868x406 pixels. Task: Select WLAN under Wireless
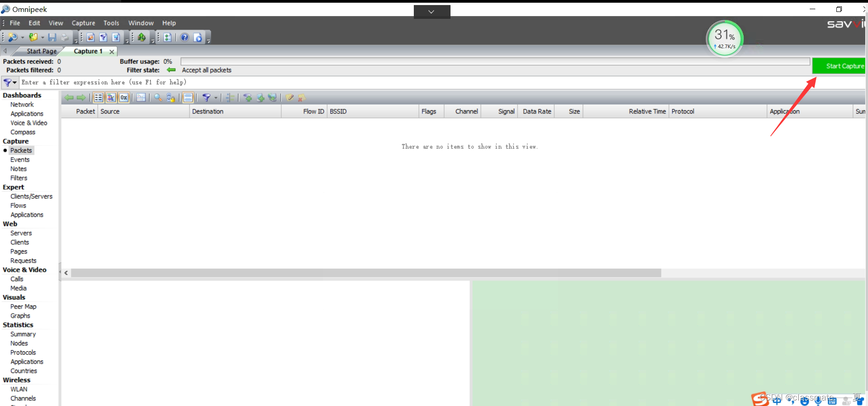[x=19, y=389]
